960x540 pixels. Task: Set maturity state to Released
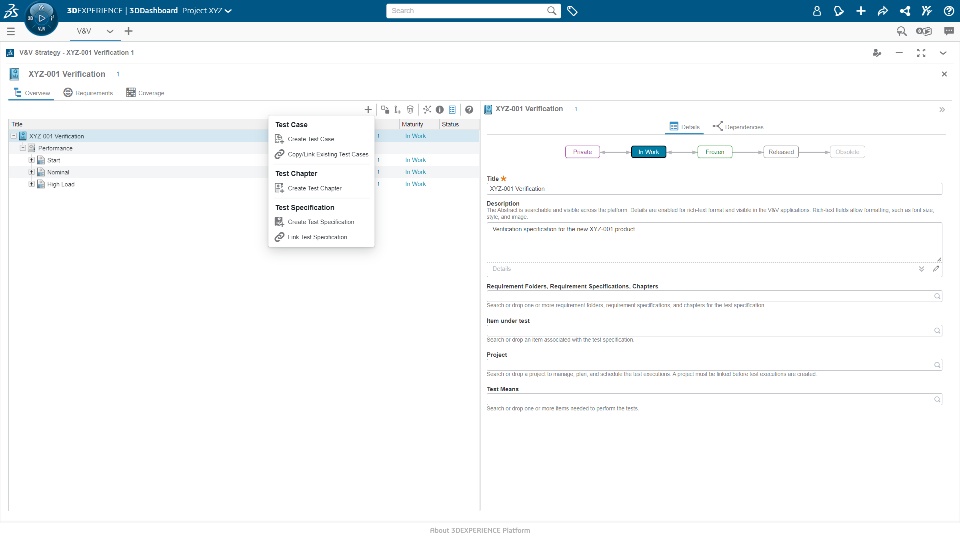pyautogui.click(x=781, y=152)
